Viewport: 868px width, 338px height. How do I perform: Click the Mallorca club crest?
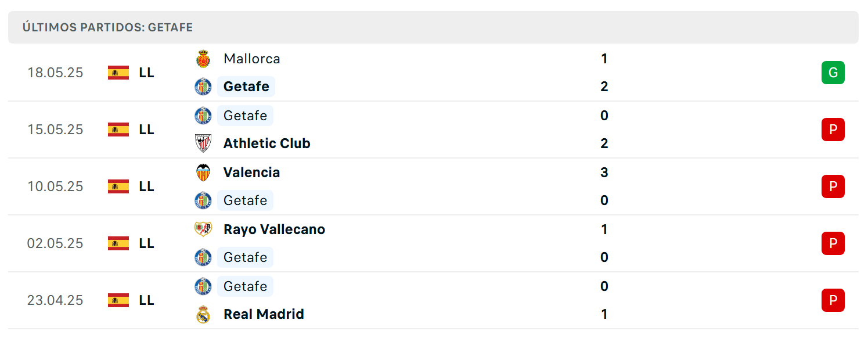tap(203, 59)
